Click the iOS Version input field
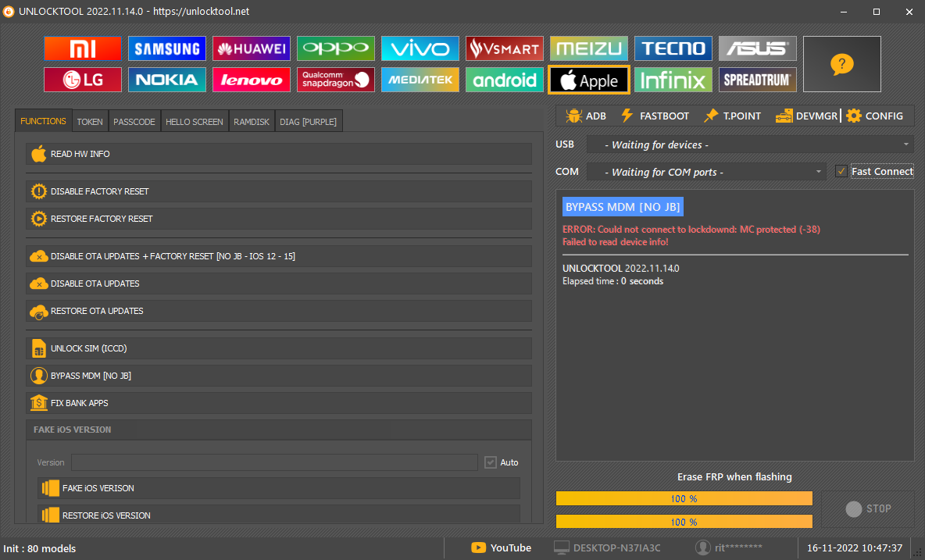 point(274,462)
